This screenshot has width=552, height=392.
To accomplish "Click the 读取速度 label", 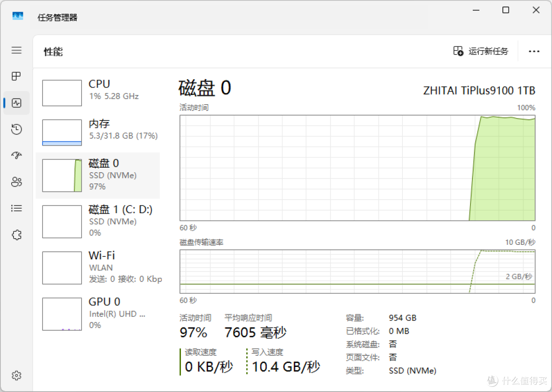I will (x=201, y=352).
